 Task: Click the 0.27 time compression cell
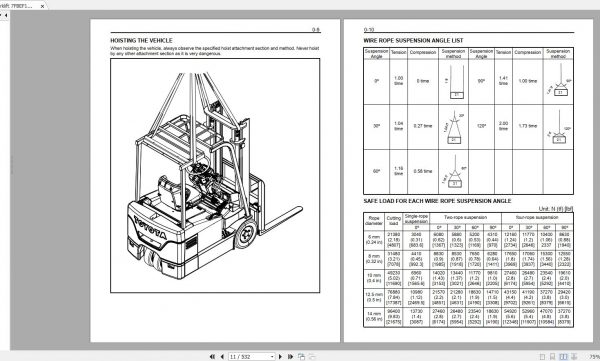click(x=423, y=126)
